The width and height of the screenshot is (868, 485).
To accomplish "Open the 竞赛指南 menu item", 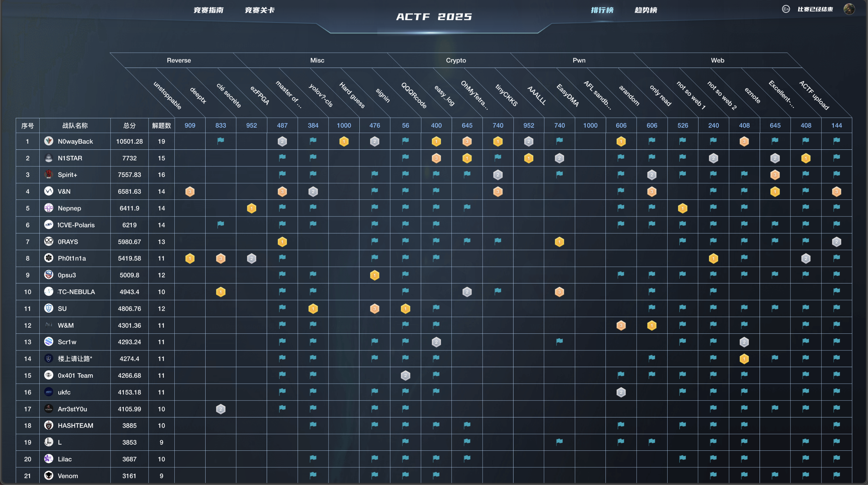I will click(209, 10).
